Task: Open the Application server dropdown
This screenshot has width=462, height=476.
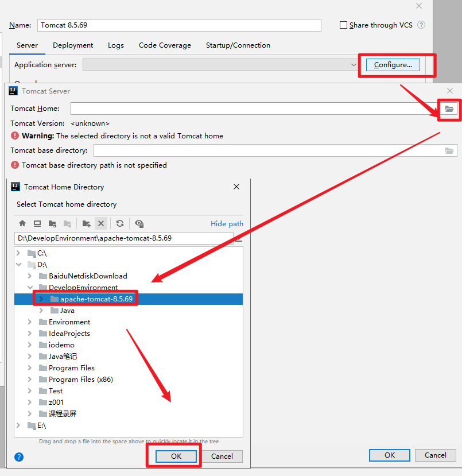Action: tap(354, 65)
